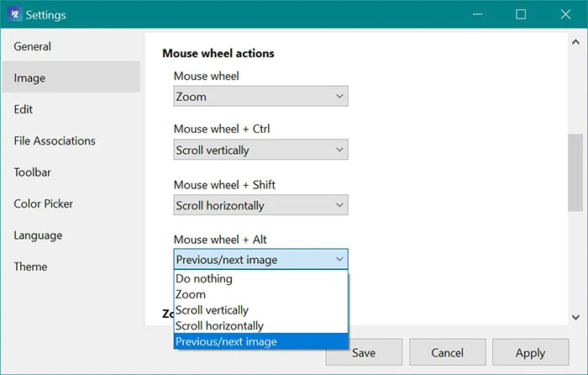
Task: Click the Settings app icon in title bar
Action: click(x=13, y=14)
